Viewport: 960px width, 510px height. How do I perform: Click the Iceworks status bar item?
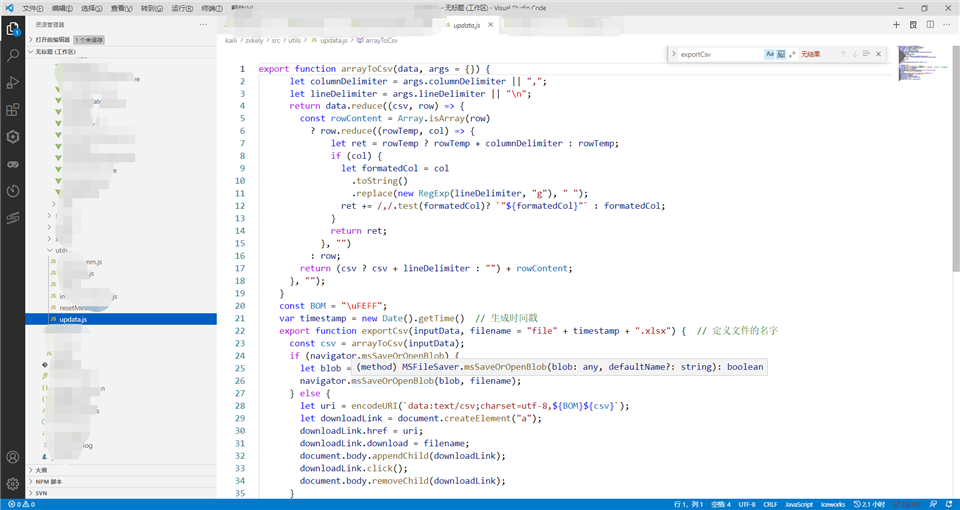pyautogui.click(x=833, y=504)
